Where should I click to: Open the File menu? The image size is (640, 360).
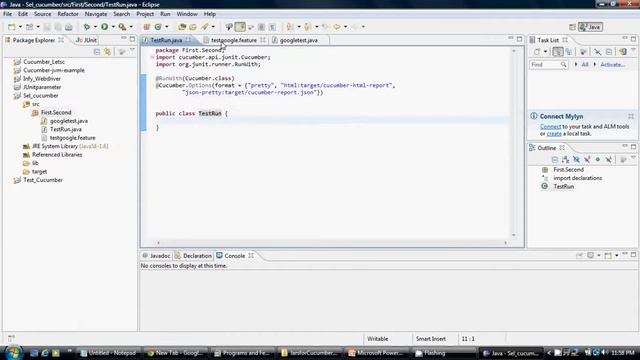7,14
